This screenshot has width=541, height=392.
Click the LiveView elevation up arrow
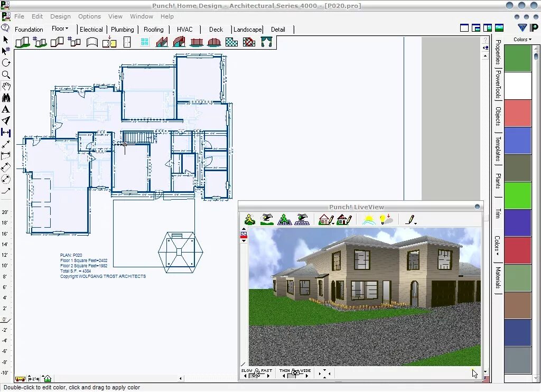[x=244, y=229]
